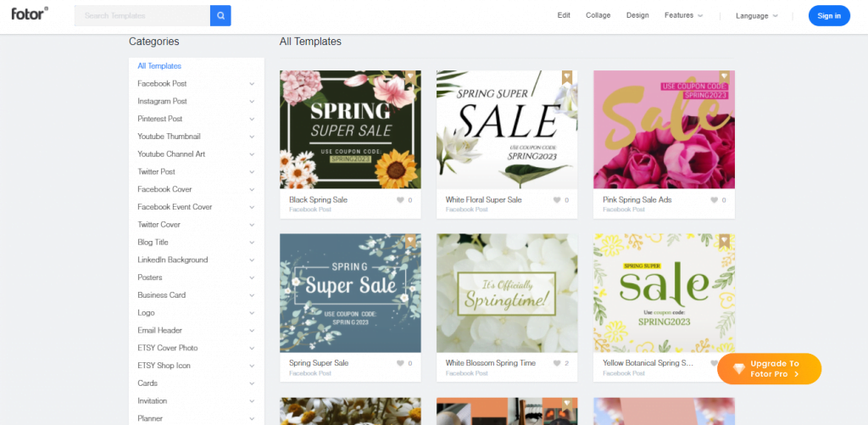
Task: Click premium badge on Spring Super Sale
Action: [410, 240]
